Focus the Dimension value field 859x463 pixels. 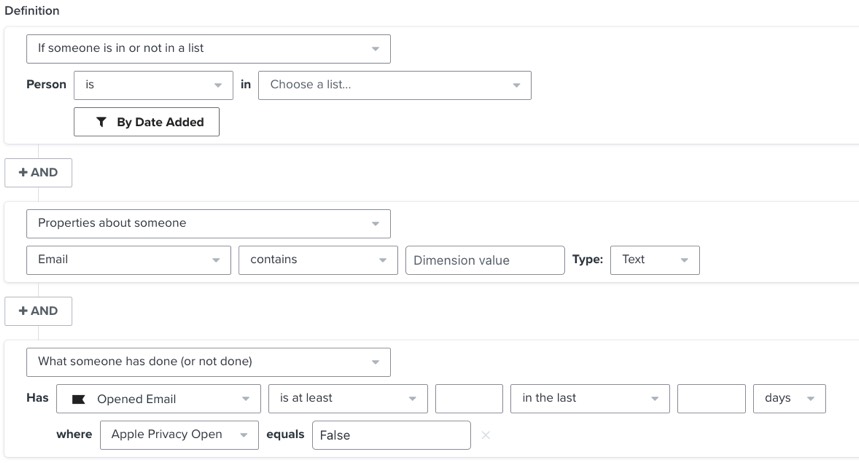[x=485, y=260]
